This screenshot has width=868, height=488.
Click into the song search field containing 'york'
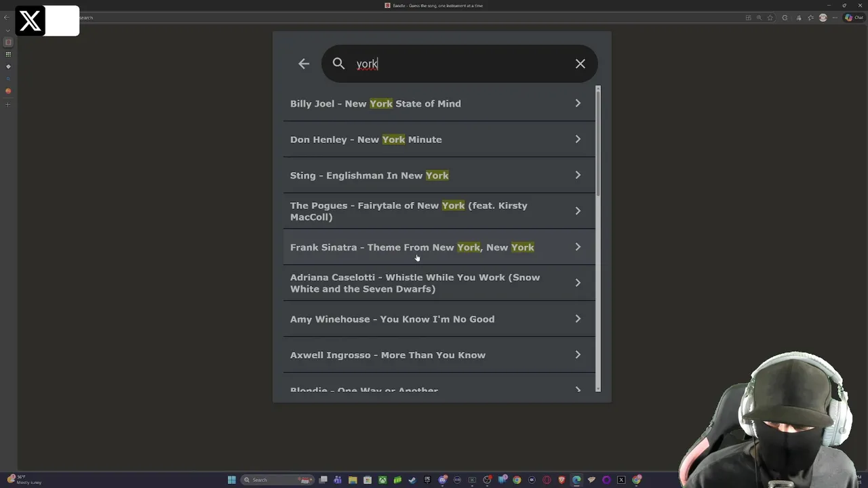pos(459,64)
